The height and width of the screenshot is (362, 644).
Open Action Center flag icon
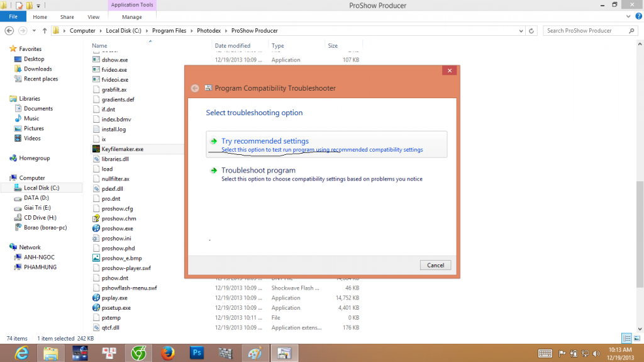point(562,353)
